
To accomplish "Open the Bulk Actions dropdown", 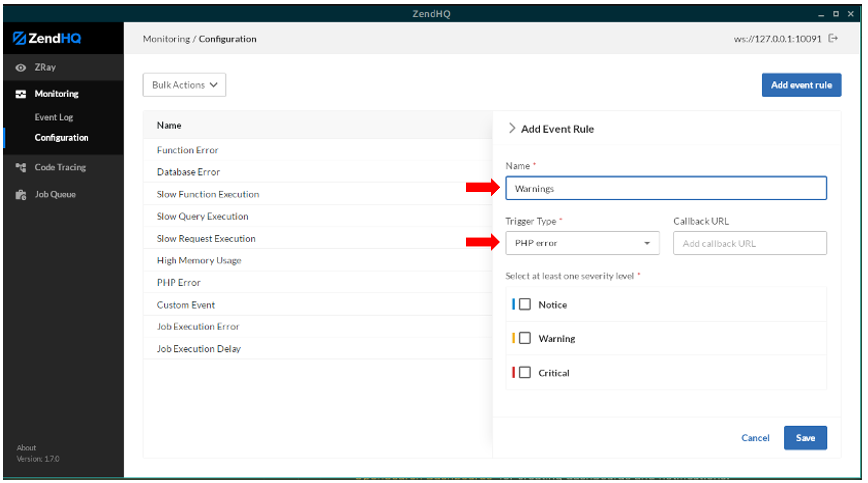I will click(x=184, y=85).
